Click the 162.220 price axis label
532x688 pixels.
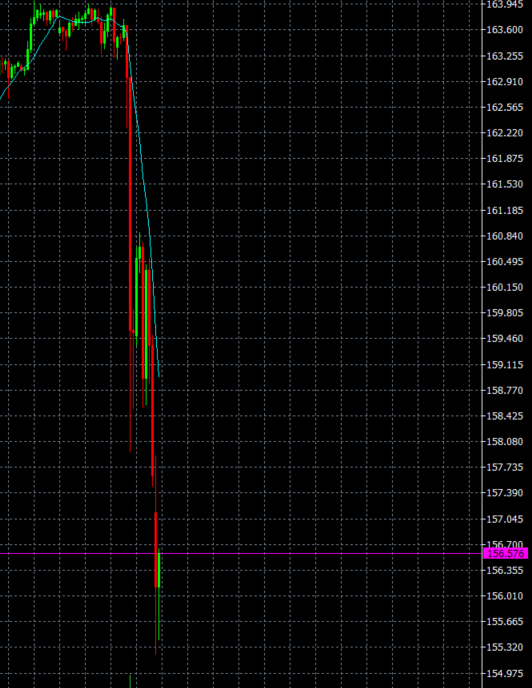tap(505, 133)
